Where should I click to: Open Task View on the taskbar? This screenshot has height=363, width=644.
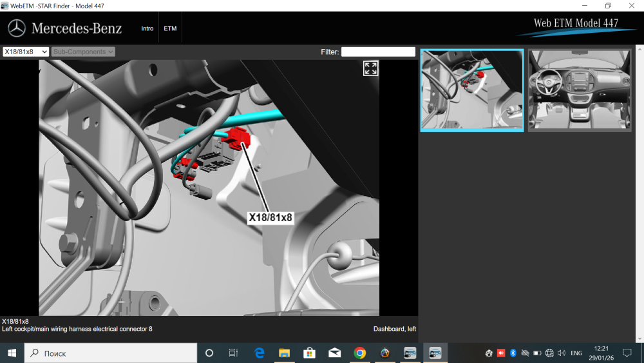click(233, 353)
